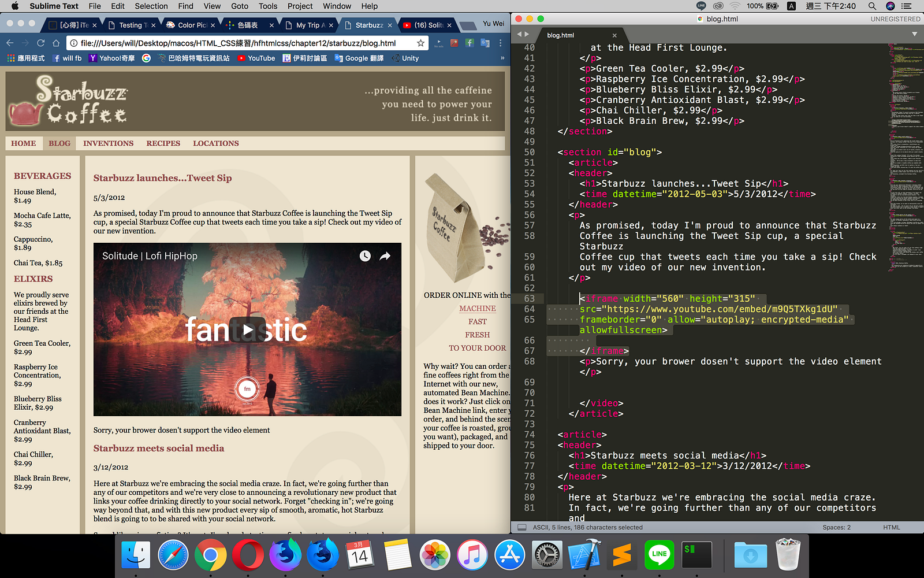The width and height of the screenshot is (924, 578).
Task: Go to HOME in Starbuzz navigation
Action: (x=24, y=143)
